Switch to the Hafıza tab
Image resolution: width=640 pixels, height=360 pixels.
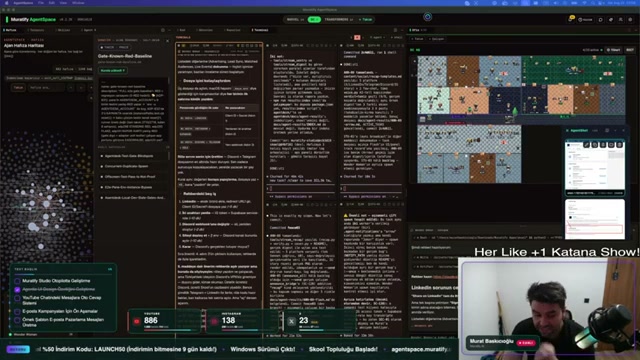pos(11,30)
